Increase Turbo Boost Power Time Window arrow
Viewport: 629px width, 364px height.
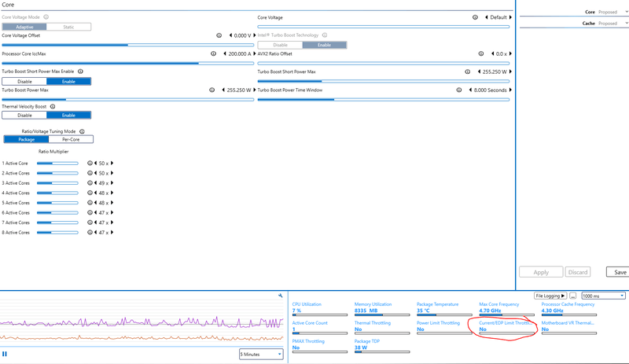point(510,90)
